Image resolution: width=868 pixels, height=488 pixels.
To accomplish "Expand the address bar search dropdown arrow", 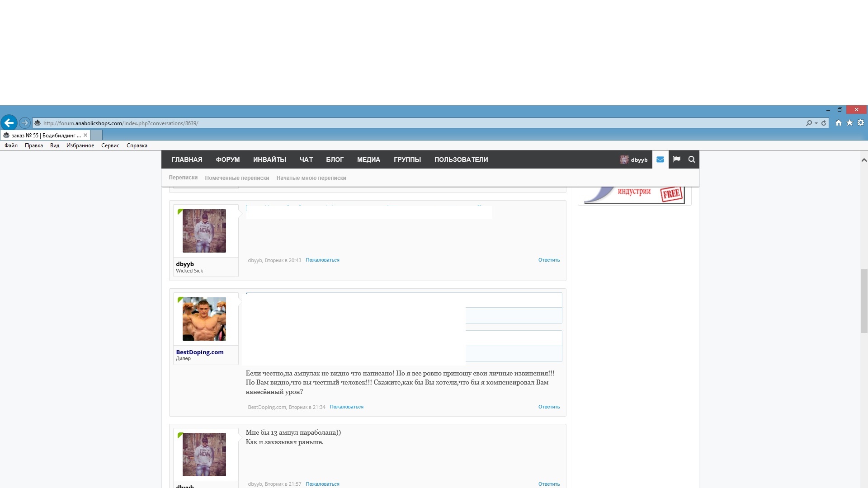I will point(816,123).
